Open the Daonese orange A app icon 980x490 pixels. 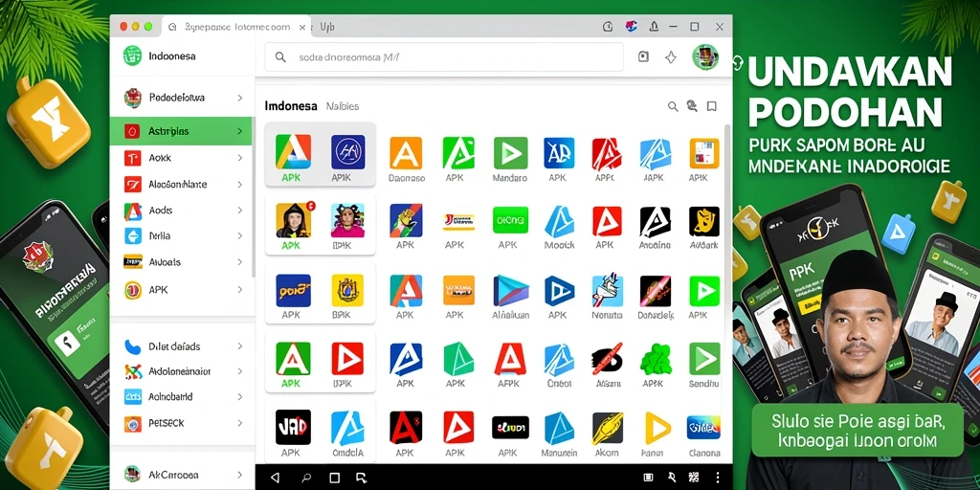(x=406, y=153)
